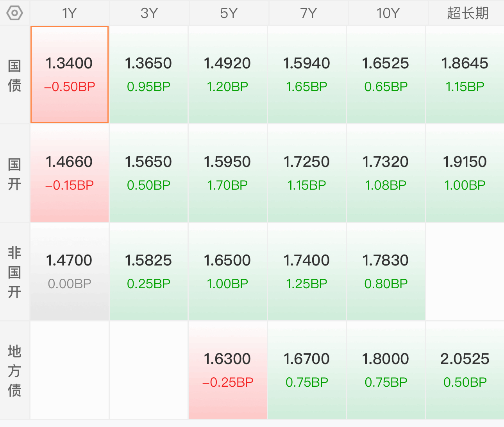The width and height of the screenshot is (504, 427).
Task: Select the 10Y column header
Action: (x=388, y=13)
